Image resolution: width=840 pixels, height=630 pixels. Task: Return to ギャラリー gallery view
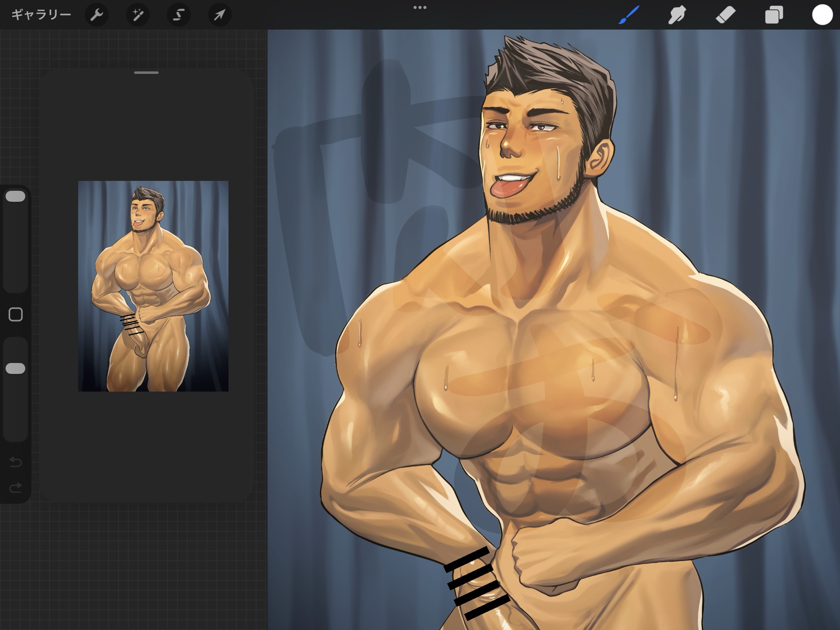[x=41, y=15]
